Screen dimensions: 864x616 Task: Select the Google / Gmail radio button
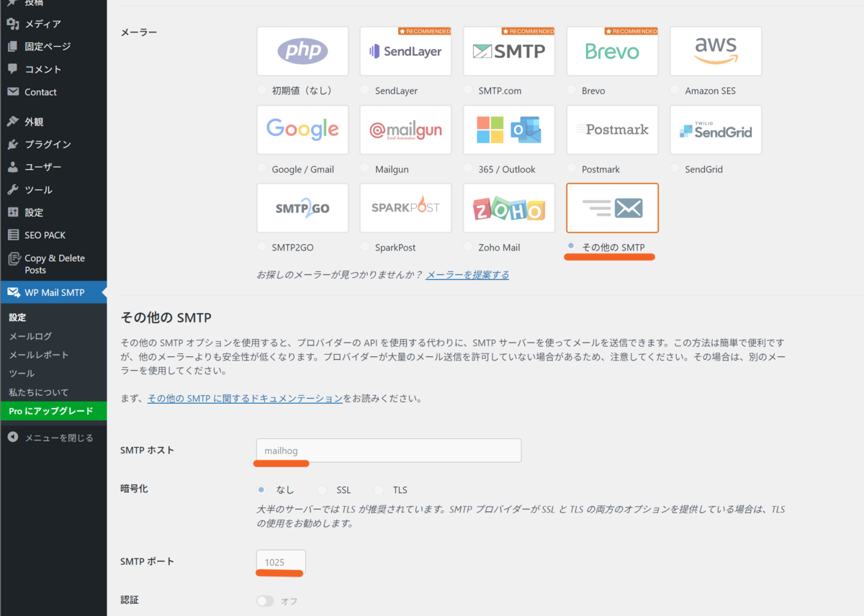[x=261, y=168]
